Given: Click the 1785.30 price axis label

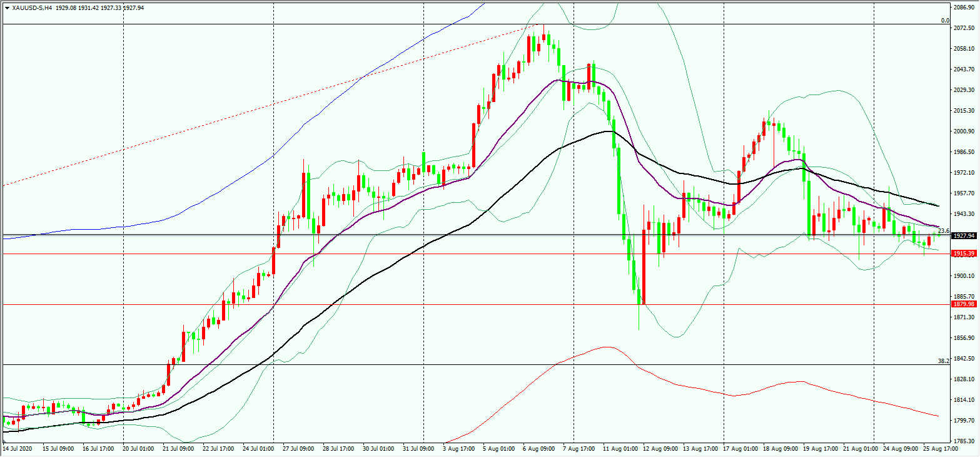Looking at the screenshot, I should [x=964, y=441].
